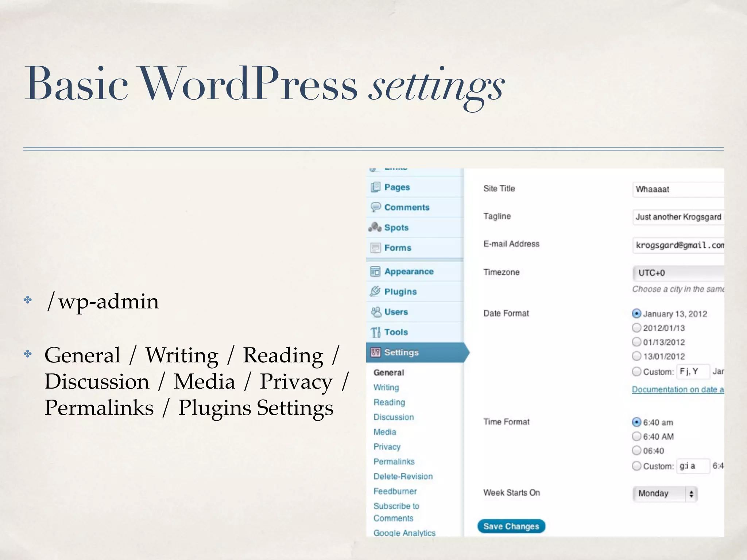747x560 pixels.
Task: Click the 'Week Starts On' label
Action: pos(511,493)
